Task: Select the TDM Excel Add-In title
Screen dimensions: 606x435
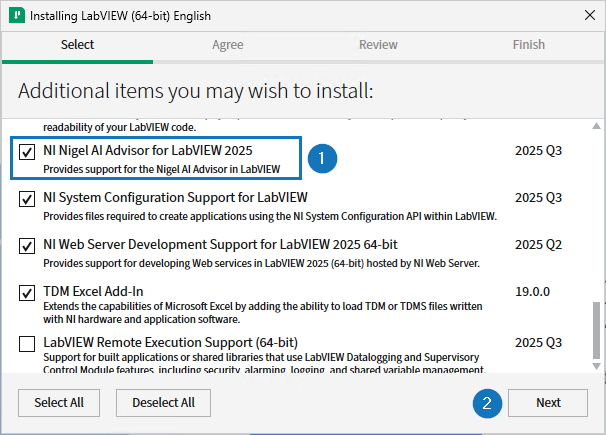Action: (x=93, y=291)
